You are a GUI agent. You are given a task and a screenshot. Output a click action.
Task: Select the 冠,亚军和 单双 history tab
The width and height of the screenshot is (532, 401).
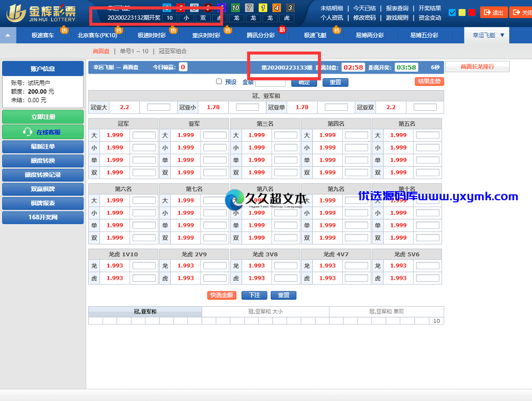pos(386,312)
